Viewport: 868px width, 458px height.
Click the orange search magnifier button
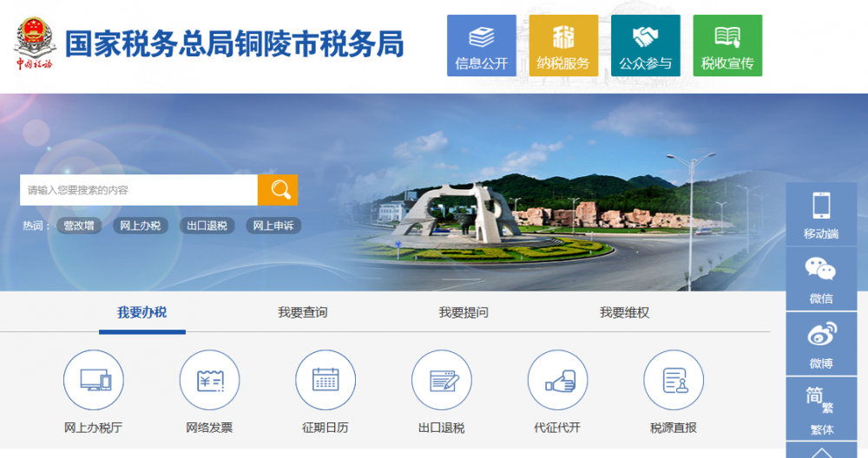pyautogui.click(x=278, y=190)
